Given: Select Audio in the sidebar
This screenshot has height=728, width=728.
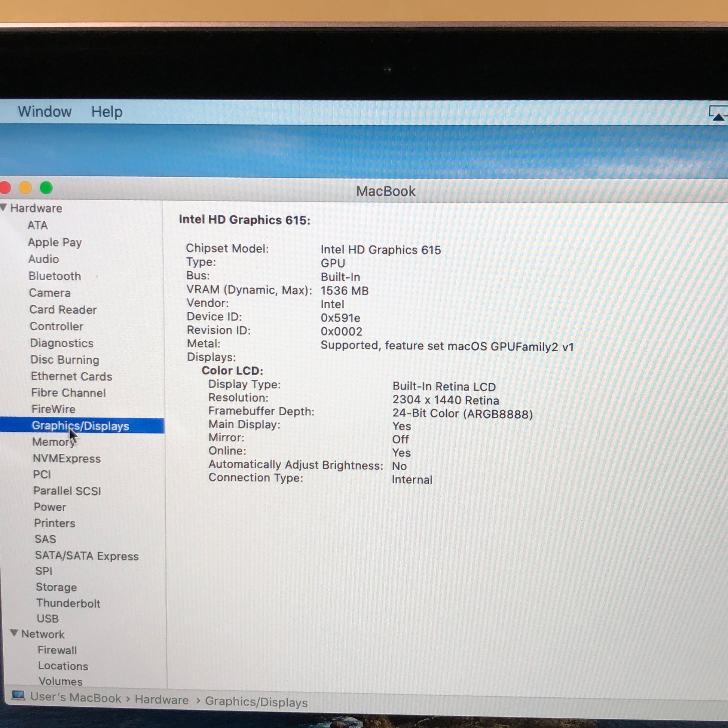Looking at the screenshot, I should pyautogui.click(x=43, y=259).
